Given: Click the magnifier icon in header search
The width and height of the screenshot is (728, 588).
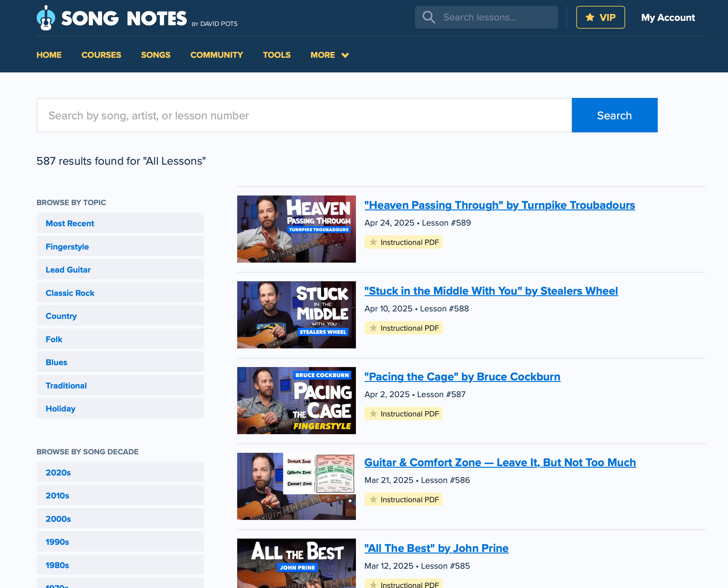Looking at the screenshot, I should tap(429, 17).
